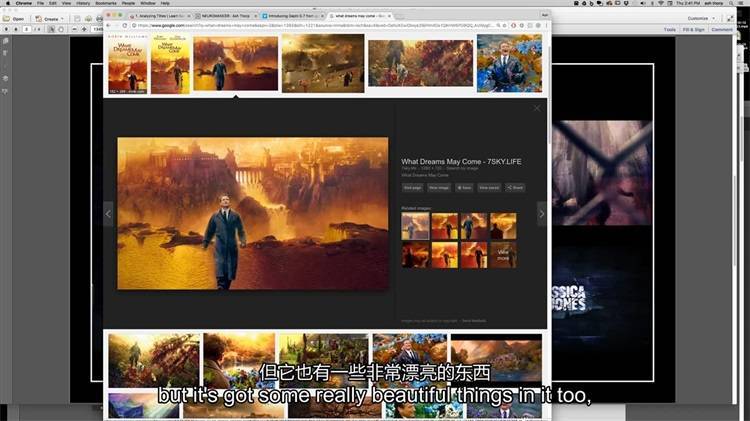This screenshot has width=750, height=421.
Task: Click the google.com address bar
Action: click(x=316, y=25)
